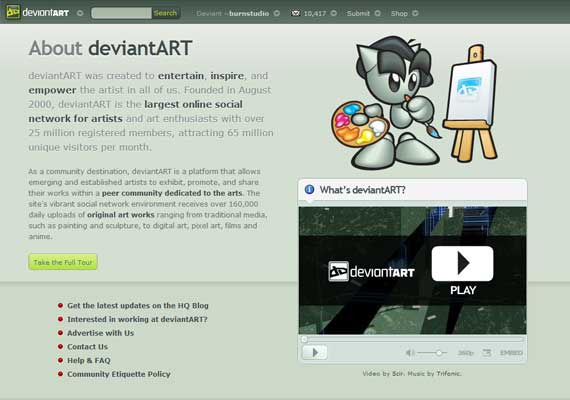Start video with small play button

314,352
